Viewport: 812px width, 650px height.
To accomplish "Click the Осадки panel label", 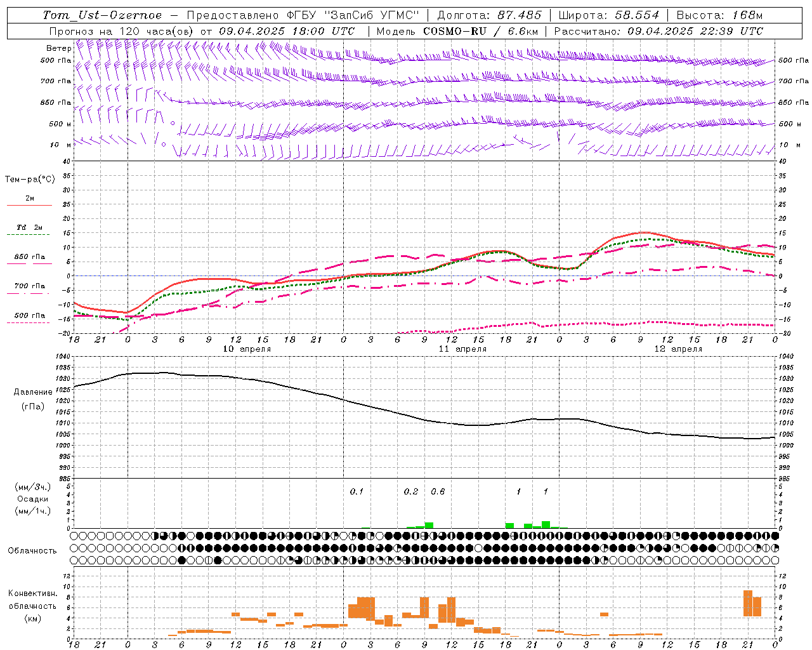I will [x=33, y=499].
